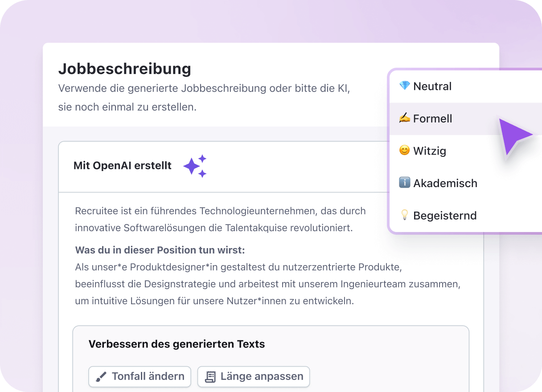542x392 pixels.
Task: Select the Witzig tone option
Action: (x=430, y=151)
